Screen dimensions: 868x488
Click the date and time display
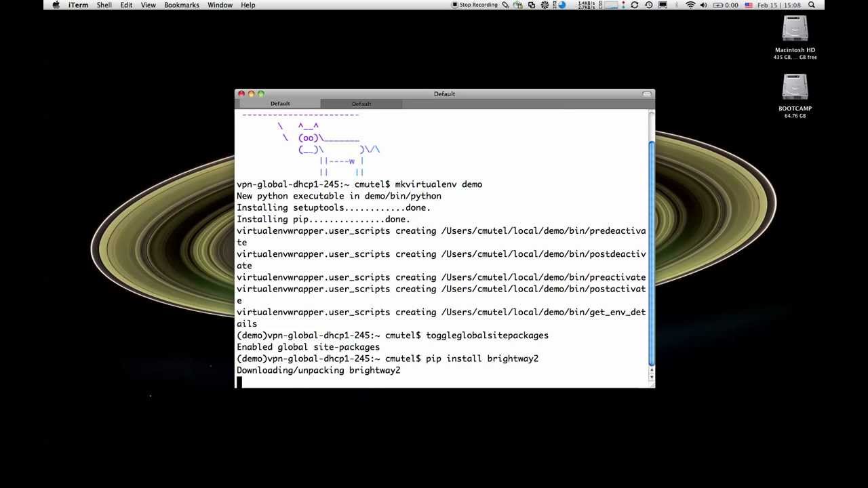[780, 5]
